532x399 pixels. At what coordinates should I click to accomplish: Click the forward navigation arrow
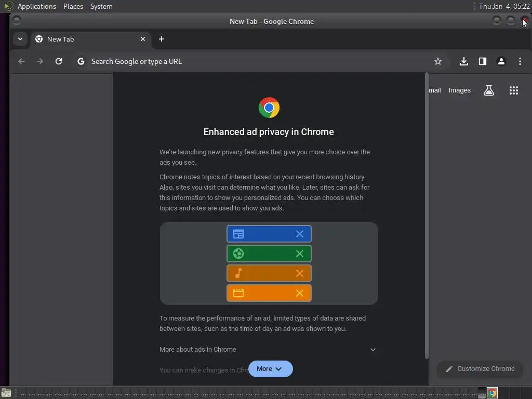[x=40, y=61]
